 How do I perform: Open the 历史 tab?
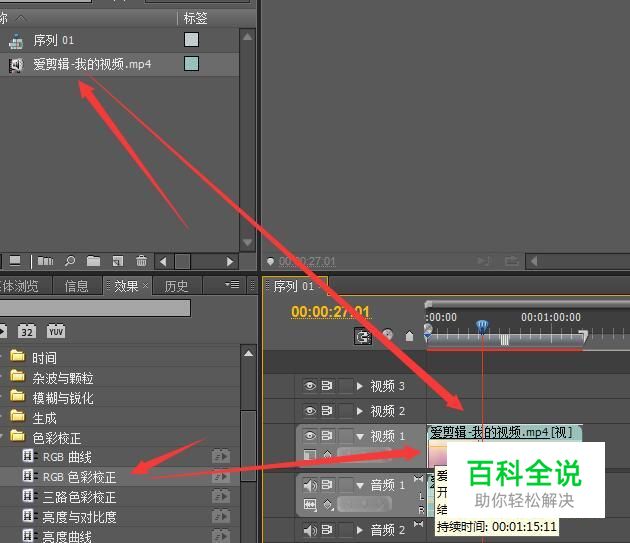pyautogui.click(x=176, y=286)
